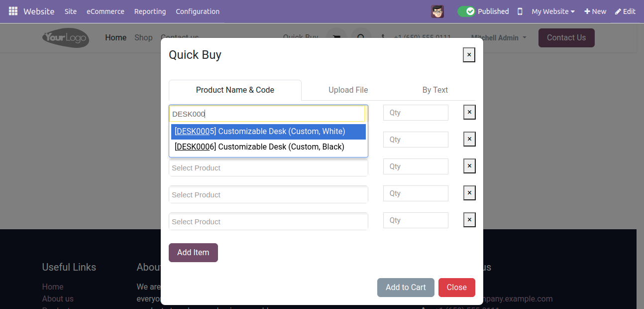Switch to the Upload File tab
The image size is (644, 309).
348,90
